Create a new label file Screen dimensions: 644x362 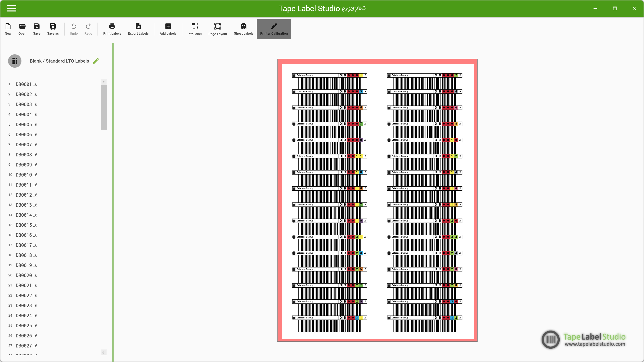click(8, 29)
